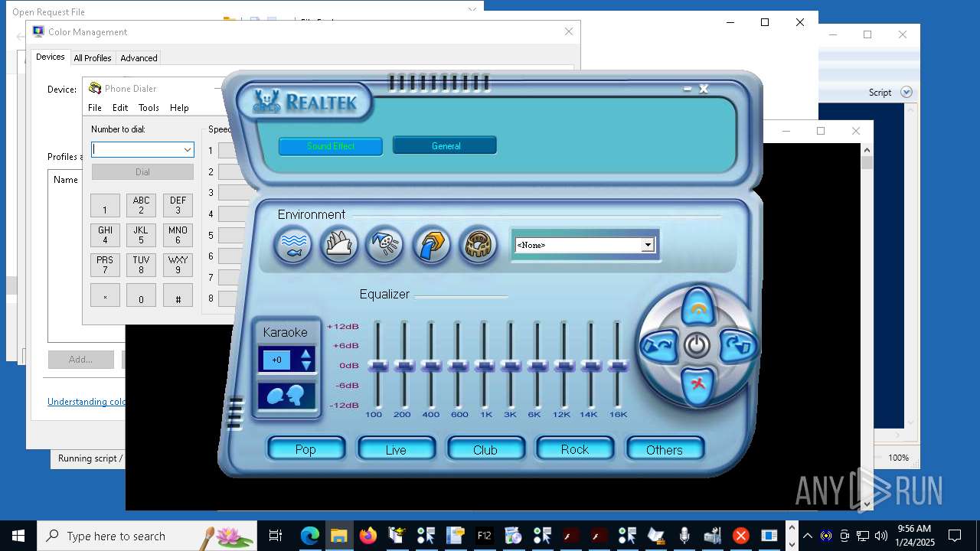
Task: Click the Add... button in Color Management
Action: tap(80, 360)
